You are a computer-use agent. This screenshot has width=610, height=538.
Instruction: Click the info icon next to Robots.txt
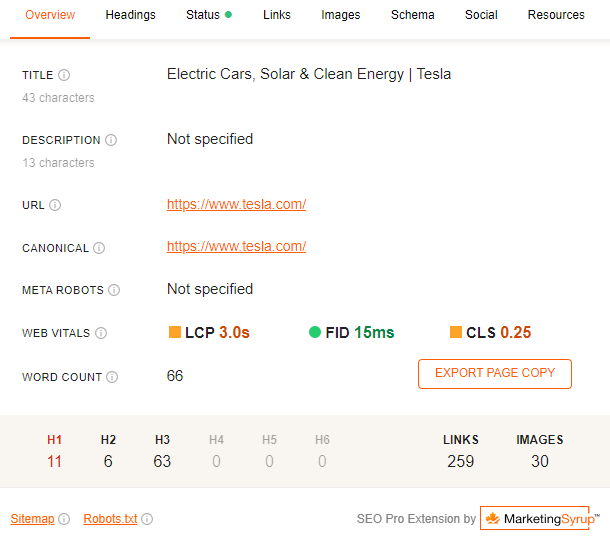coord(147,519)
